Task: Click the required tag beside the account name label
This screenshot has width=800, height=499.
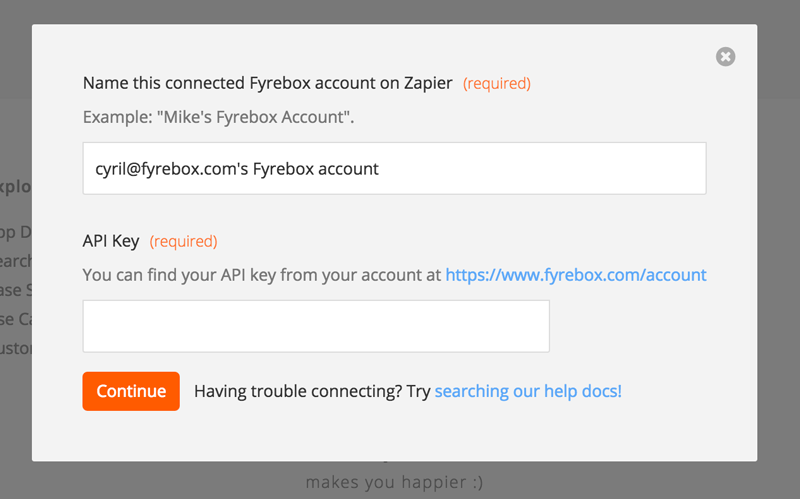Action: 497,84
